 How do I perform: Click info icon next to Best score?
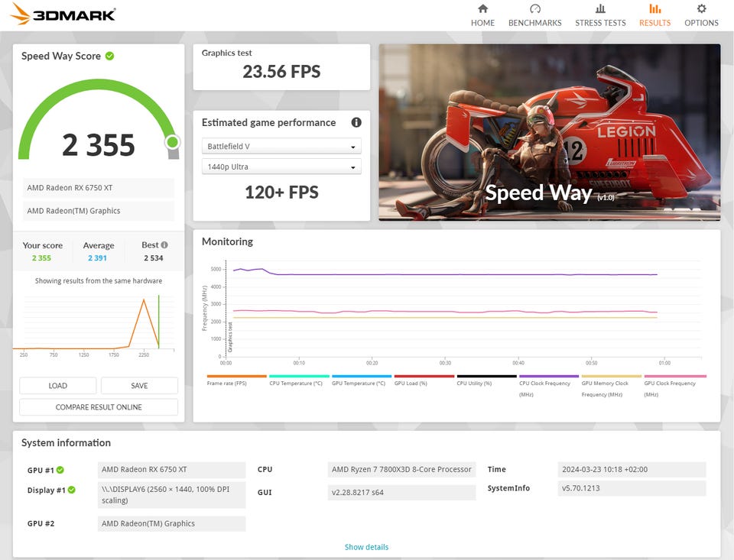pos(164,244)
